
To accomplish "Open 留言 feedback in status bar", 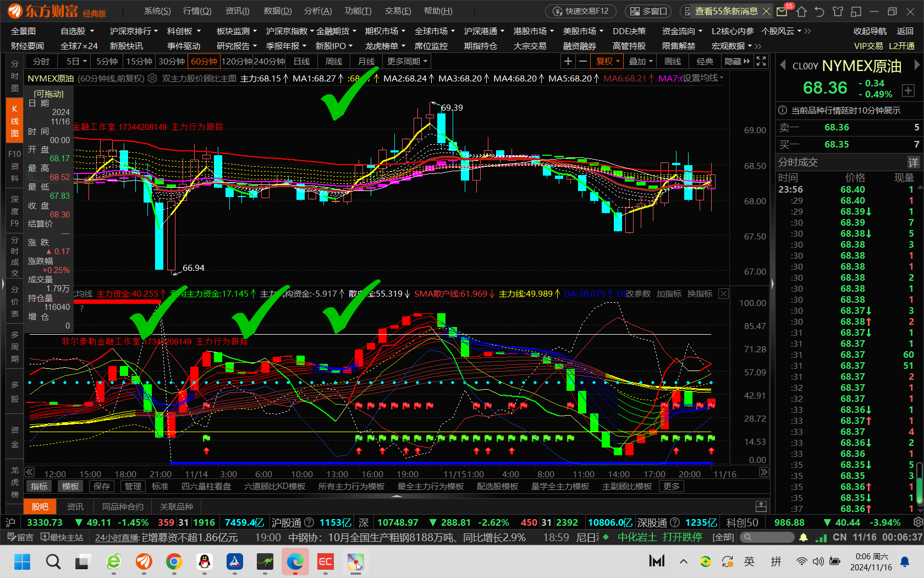I will click(21, 537).
